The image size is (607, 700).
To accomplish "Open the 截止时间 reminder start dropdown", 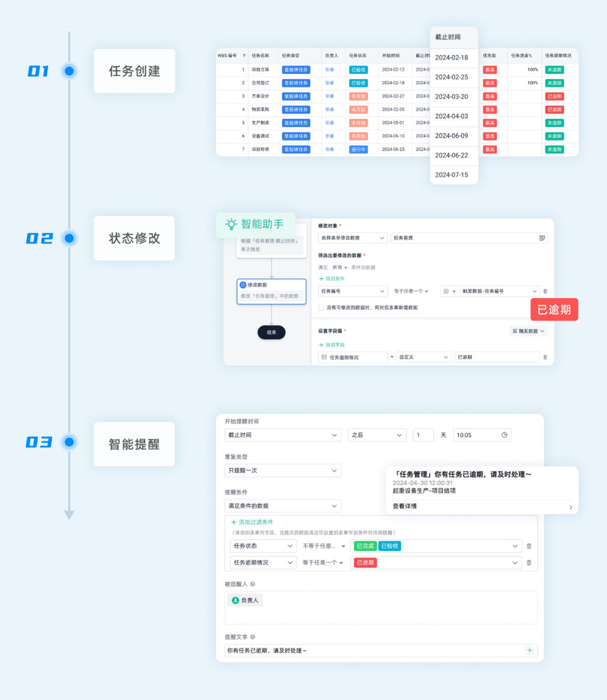I will click(282, 435).
